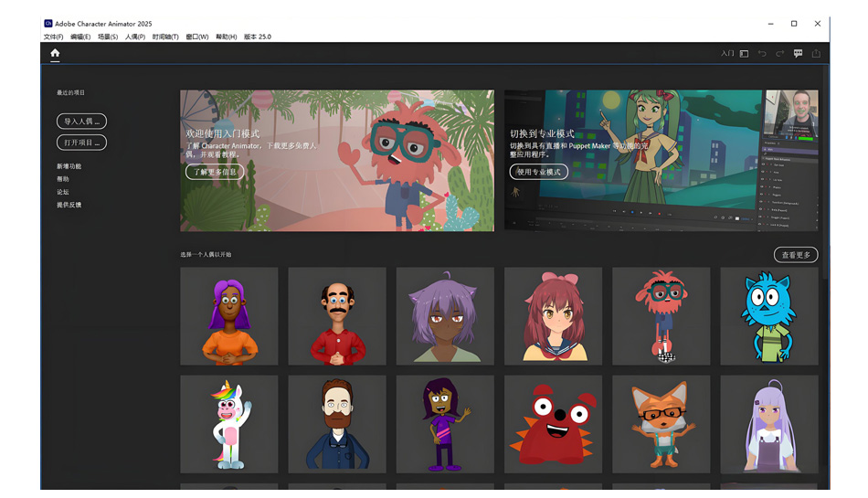
Task: Click the 使用专业模式 button
Action: 539,172
